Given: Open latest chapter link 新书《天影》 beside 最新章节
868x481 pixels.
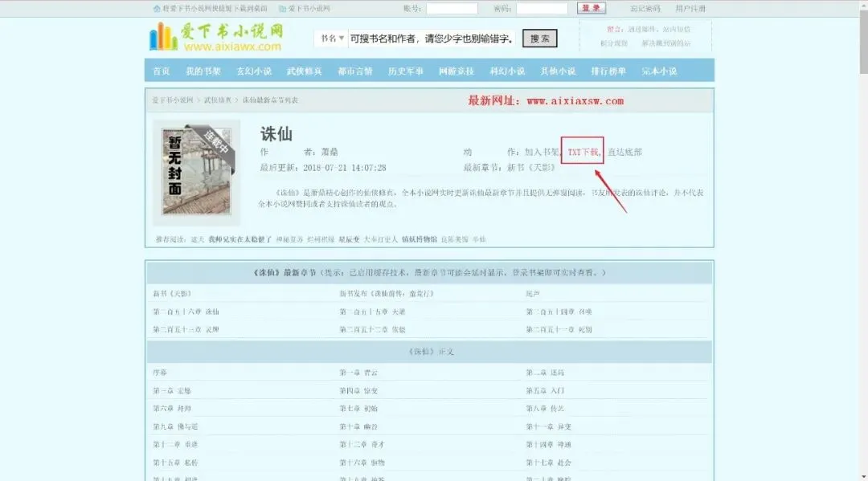Looking at the screenshot, I should pyautogui.click(x=531, y=168).
